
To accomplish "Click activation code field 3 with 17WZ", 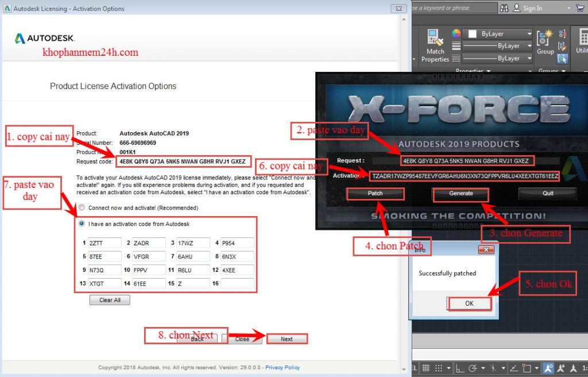I will coord(193,243).
